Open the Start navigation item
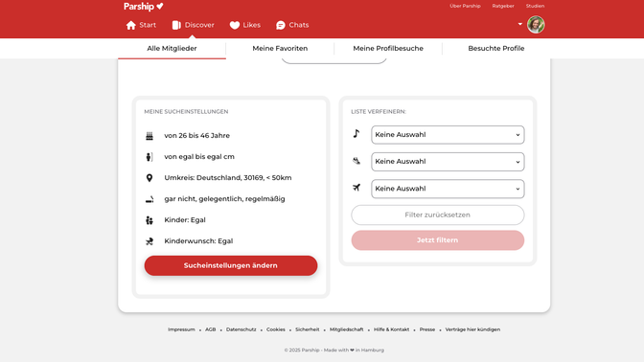The height and width of the screenshot is (362, 644). (x=141, y=25)
